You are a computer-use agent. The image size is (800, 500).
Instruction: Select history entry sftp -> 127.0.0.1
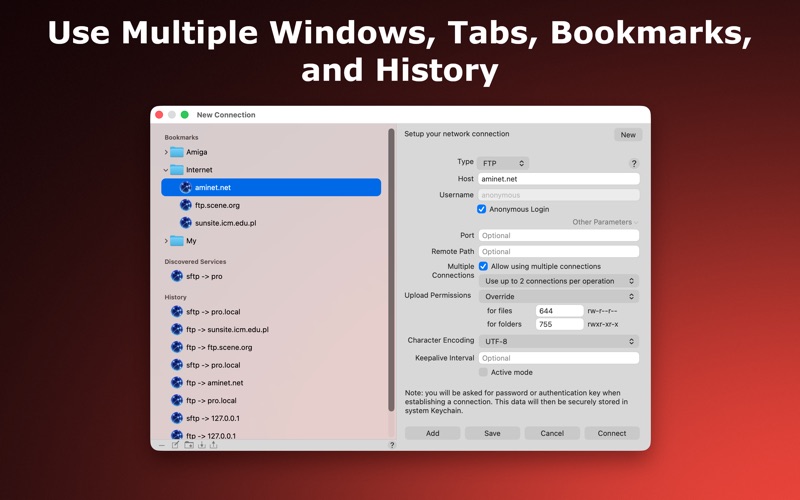coord(271,418)
